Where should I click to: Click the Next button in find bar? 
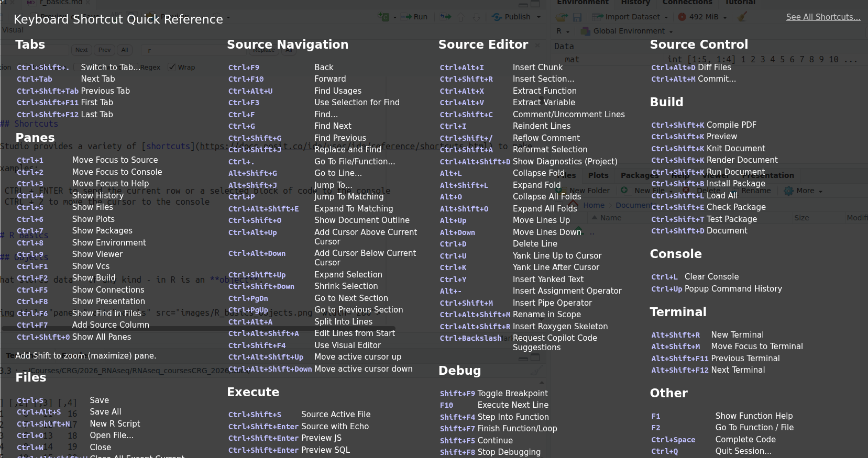point(81,50)
